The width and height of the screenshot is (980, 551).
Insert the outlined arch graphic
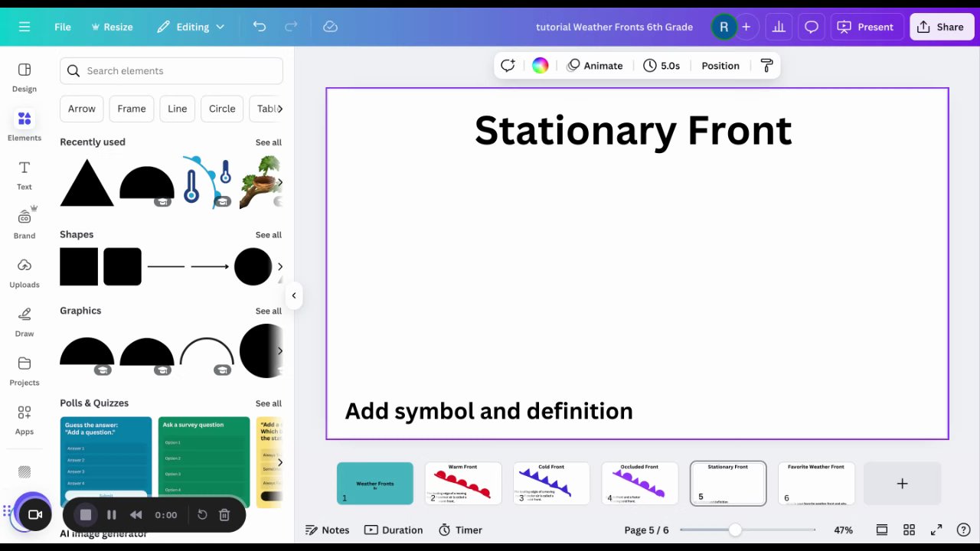pyautogui.click(x=207, y=350)
